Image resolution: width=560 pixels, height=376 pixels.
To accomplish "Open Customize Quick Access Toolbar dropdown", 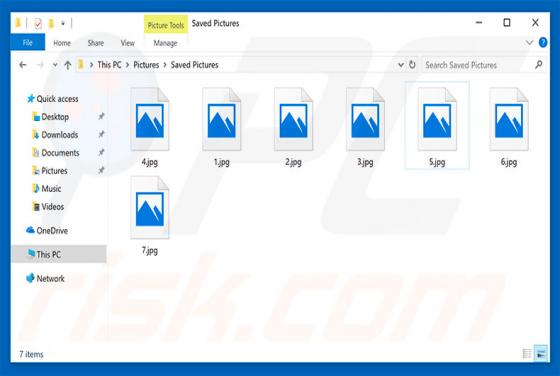I will [63, 24].
